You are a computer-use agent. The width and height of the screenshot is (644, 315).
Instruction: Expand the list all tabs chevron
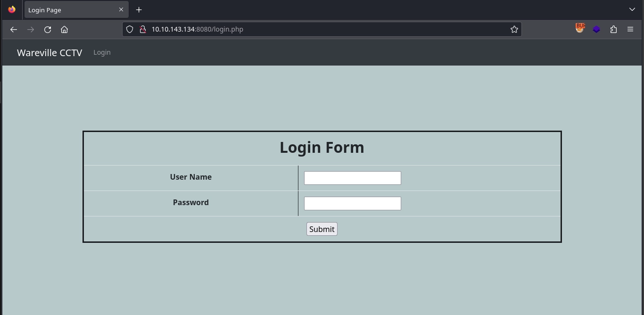pyautogui.click(x=632, y=9)
